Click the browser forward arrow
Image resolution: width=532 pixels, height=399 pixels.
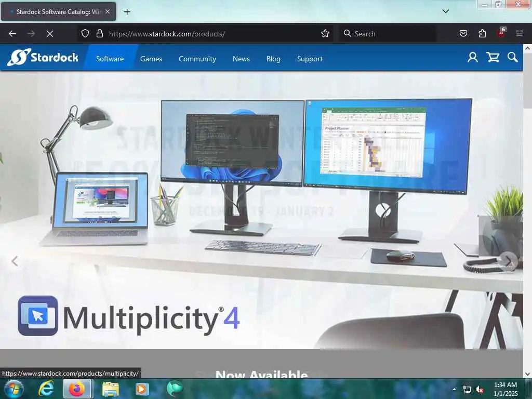(31, 34)
